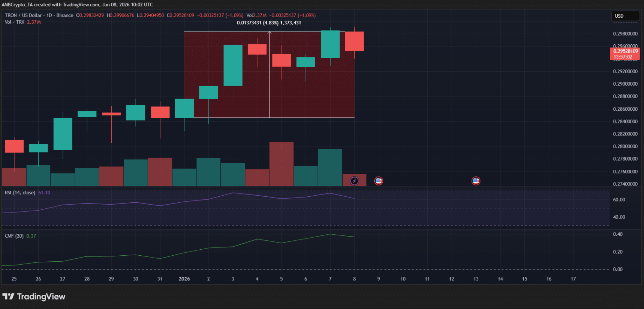Click the 17 date label on time axis
This screenshot has height=309, width=644.
(573, 279)
